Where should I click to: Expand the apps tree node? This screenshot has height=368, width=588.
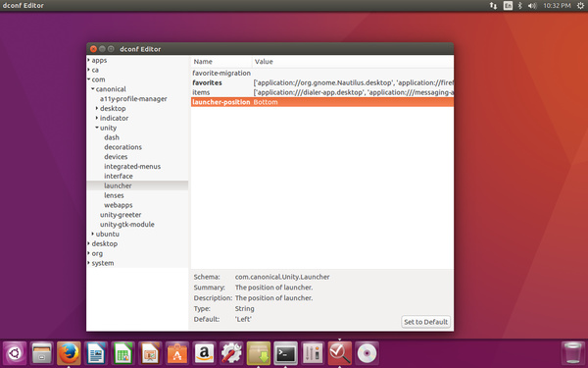coord(89,60)
